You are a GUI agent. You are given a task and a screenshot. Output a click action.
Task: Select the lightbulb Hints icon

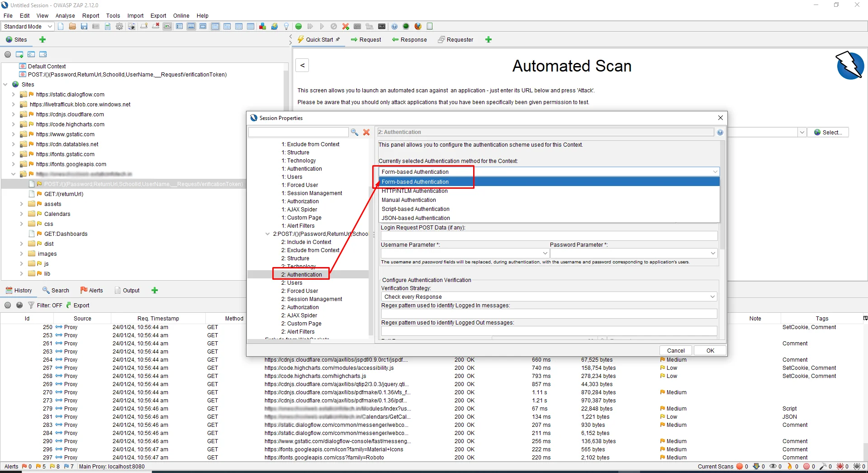(286, 26)
